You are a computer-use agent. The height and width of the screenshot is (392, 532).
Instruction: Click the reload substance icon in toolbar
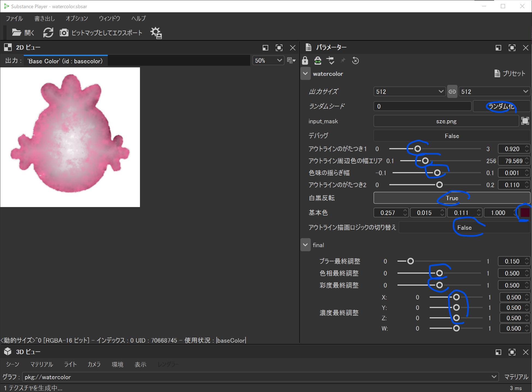tap(48, 33)
